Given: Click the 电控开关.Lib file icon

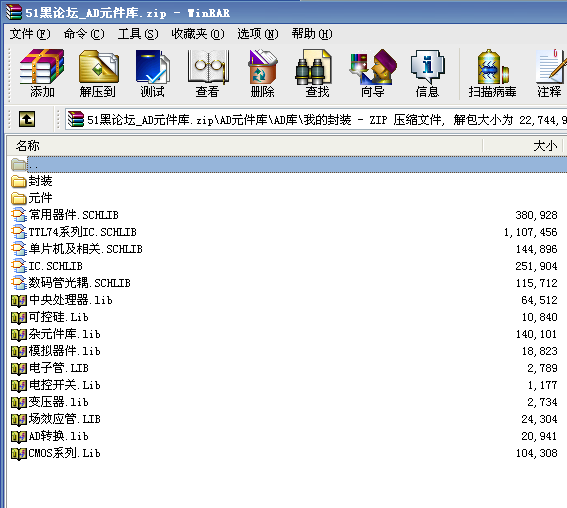Looking at the screenshot, I should (x=19, y=385).
